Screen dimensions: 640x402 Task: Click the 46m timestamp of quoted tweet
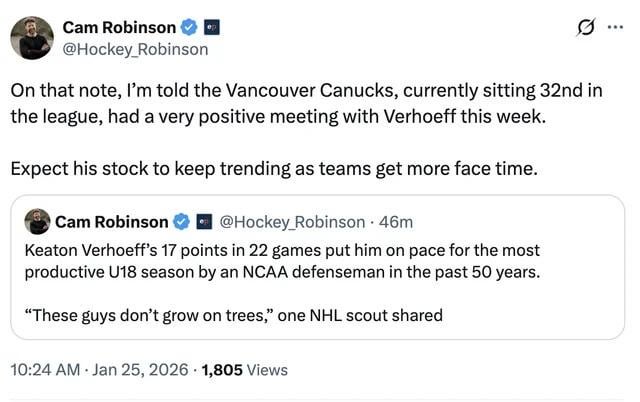point(396,222)
